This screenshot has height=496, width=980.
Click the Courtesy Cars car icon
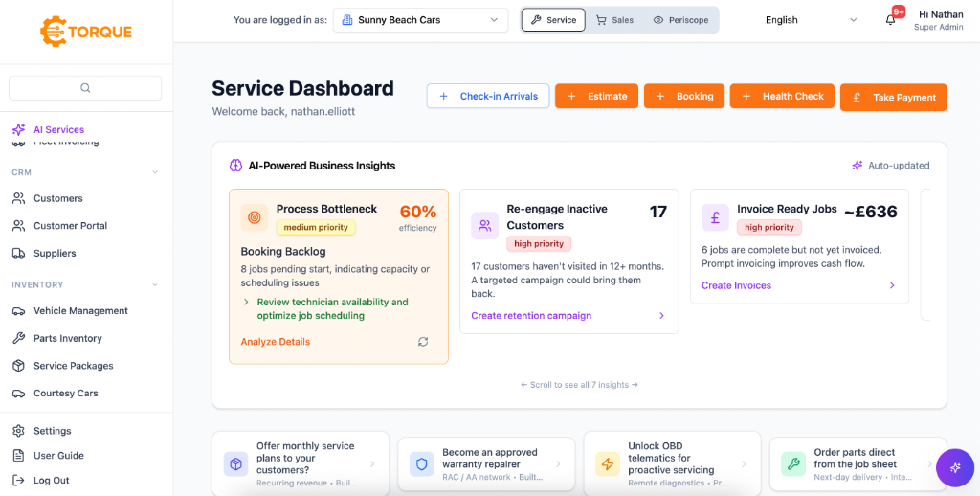click(x=19, y=394)
